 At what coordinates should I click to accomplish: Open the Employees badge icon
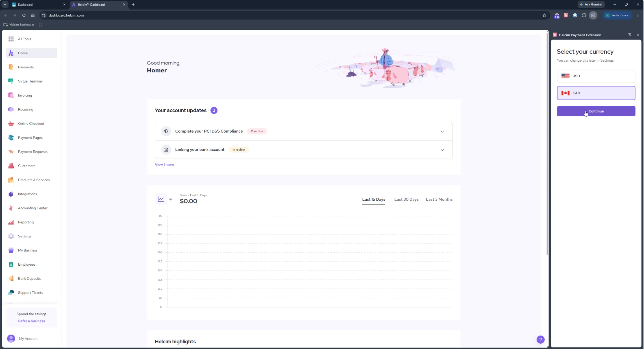(x=11, y=265)
